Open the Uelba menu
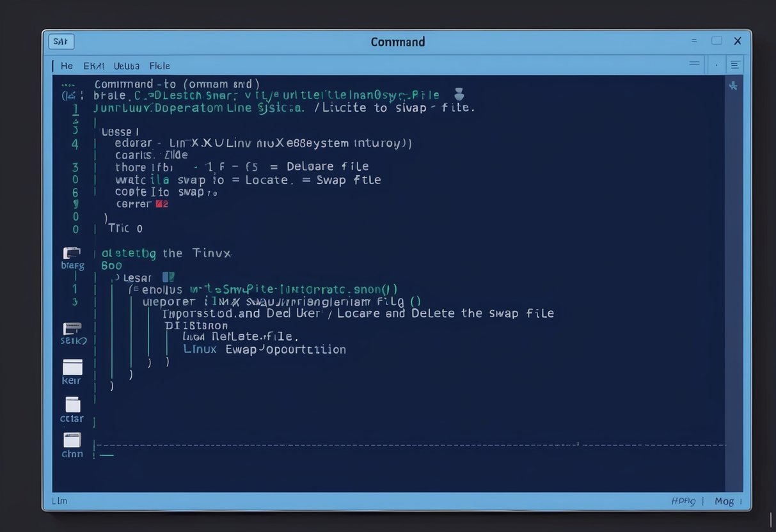 (127, 65)
